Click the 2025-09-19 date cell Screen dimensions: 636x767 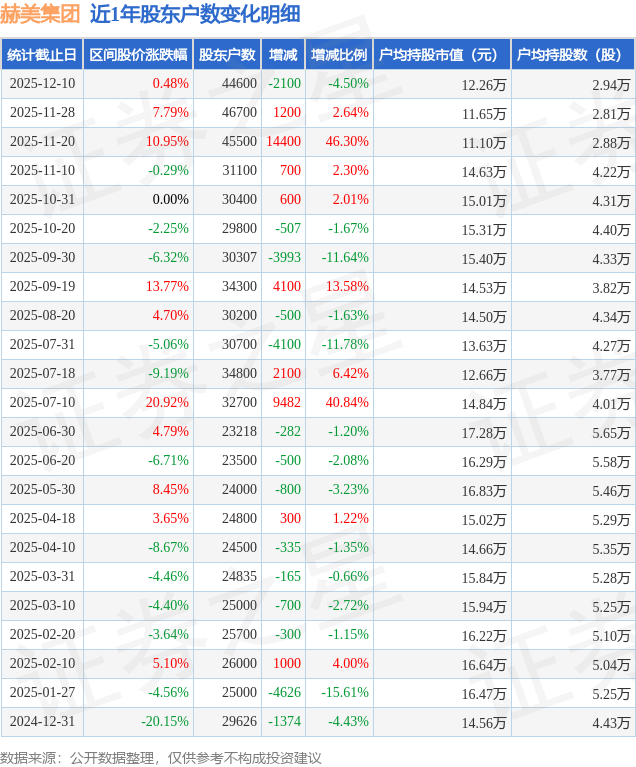coord(42,287)
